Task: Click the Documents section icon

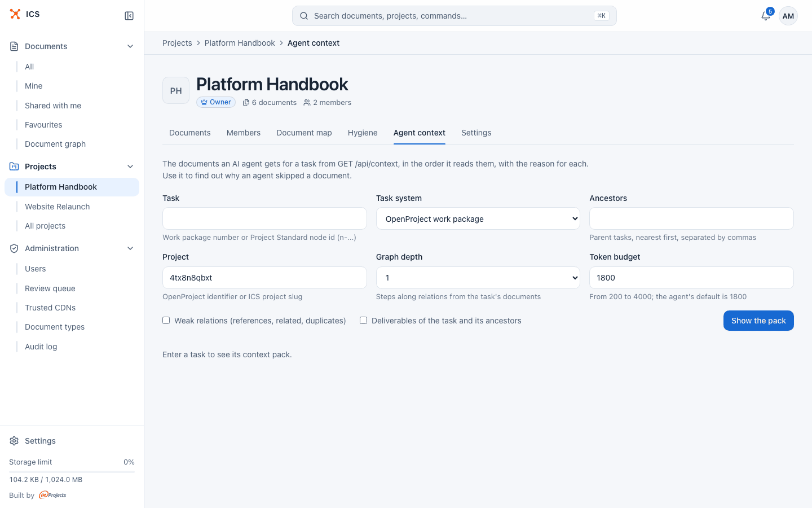Action: 14,46
